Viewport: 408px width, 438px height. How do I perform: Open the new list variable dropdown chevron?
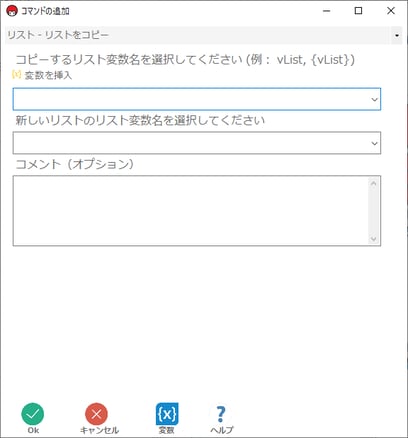[x=374, y=143]
